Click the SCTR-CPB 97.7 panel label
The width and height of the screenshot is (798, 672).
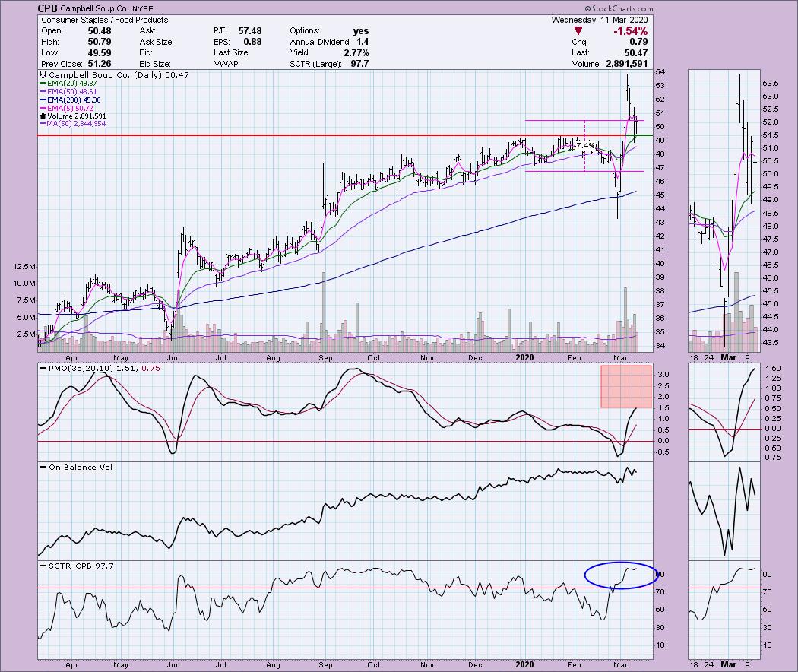81,566
